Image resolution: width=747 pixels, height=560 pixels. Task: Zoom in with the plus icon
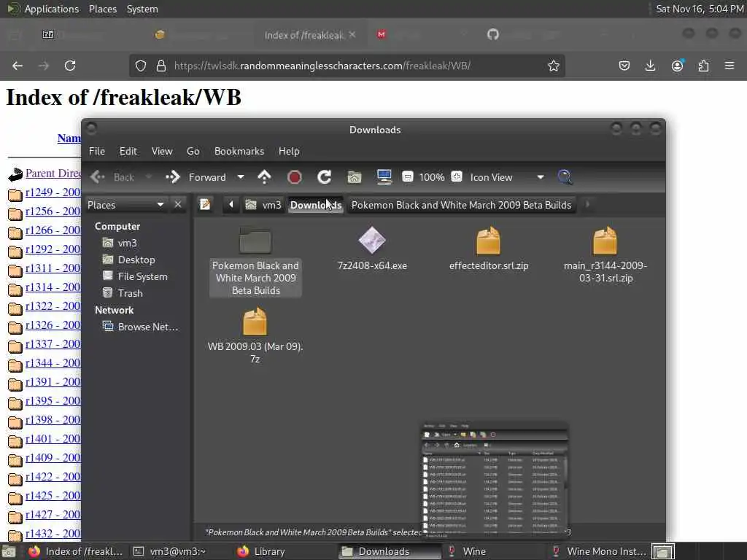[457, 177]
